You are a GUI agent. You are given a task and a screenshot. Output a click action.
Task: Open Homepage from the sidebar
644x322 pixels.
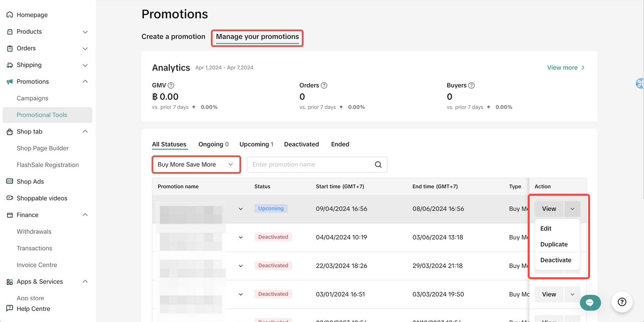point(32,15)
